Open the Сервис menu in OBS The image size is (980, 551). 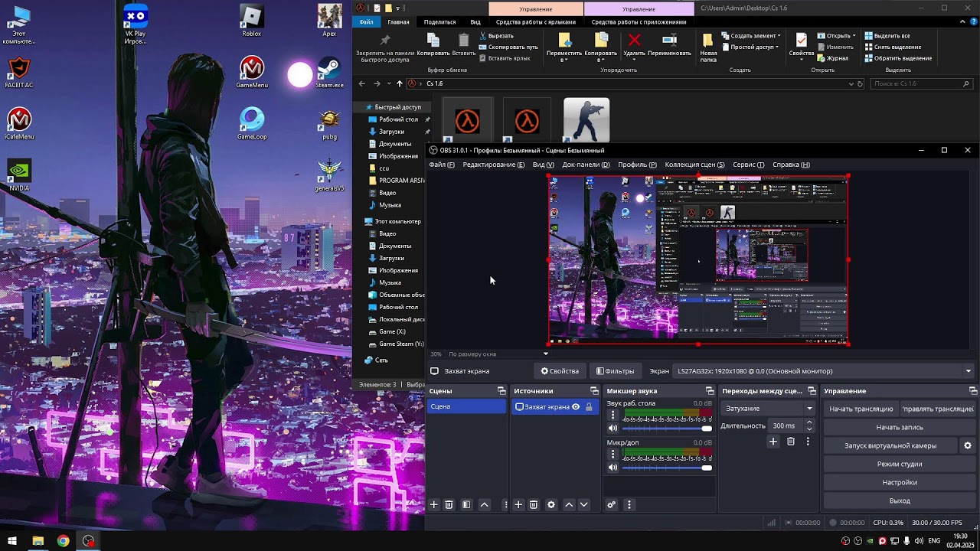748,165
